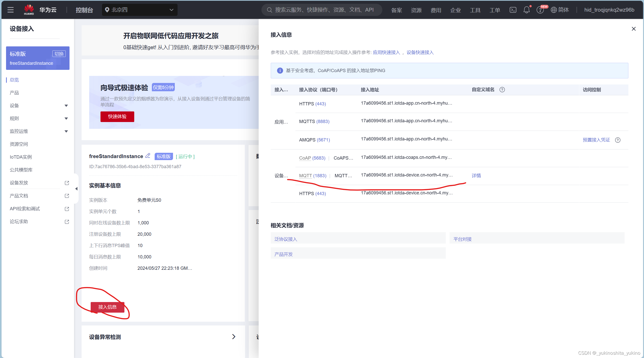Screen dimensions: 644x358
Task: Click 详情 in the MQTT row
Action: pos(476,176)
